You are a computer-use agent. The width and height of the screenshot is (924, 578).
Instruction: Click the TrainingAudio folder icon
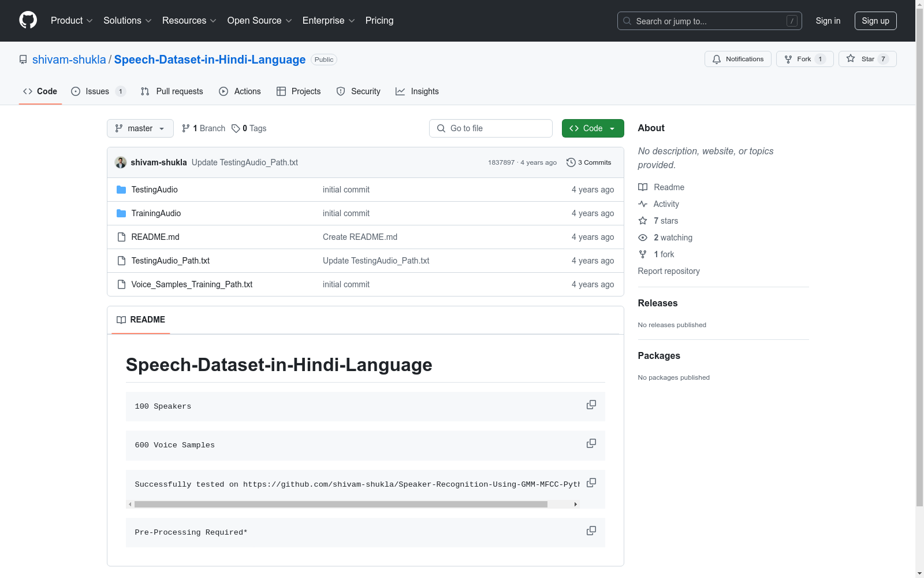pyautogui.click(x=121, y=213)
